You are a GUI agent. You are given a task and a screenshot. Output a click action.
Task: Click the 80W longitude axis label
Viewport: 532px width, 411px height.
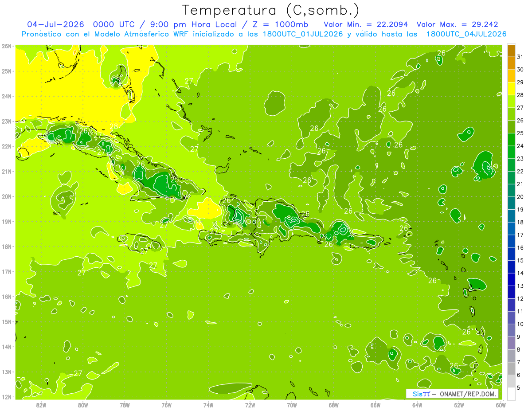[83, 405]
